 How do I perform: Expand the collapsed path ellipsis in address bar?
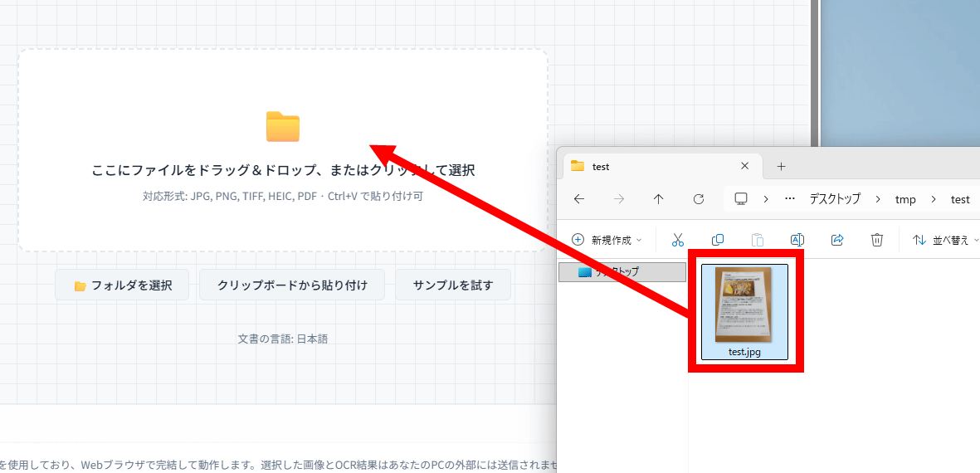(x=789, y=199)
